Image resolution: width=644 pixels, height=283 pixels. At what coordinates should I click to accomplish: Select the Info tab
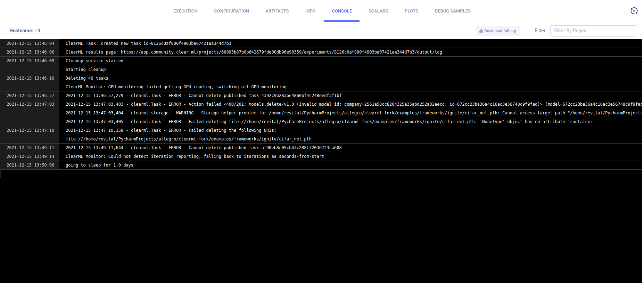[x=310, y=11]
